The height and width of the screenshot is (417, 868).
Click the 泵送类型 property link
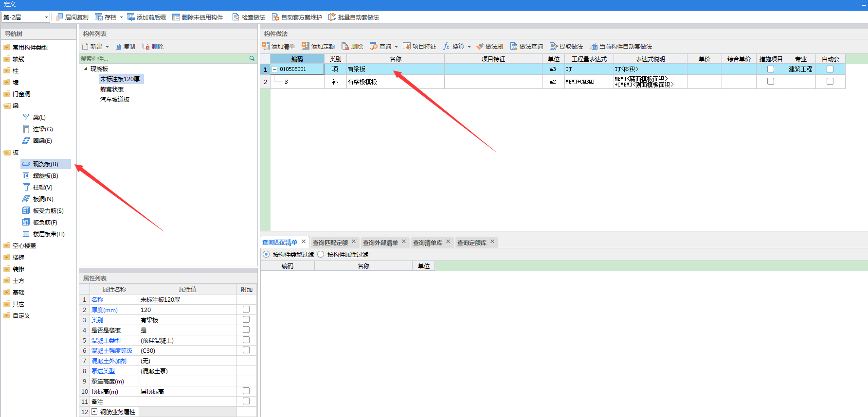coord(103,371)
